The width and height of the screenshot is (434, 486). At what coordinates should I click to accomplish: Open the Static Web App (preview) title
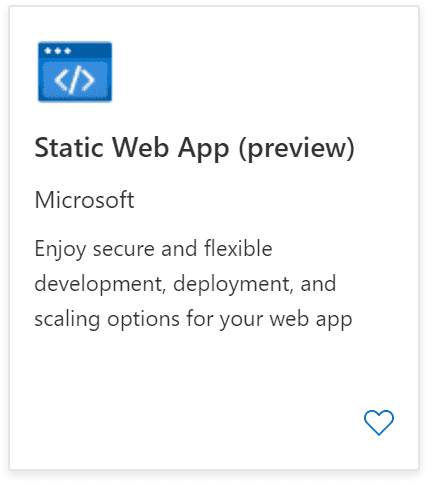pyautogui.click(x=195, y=148)
